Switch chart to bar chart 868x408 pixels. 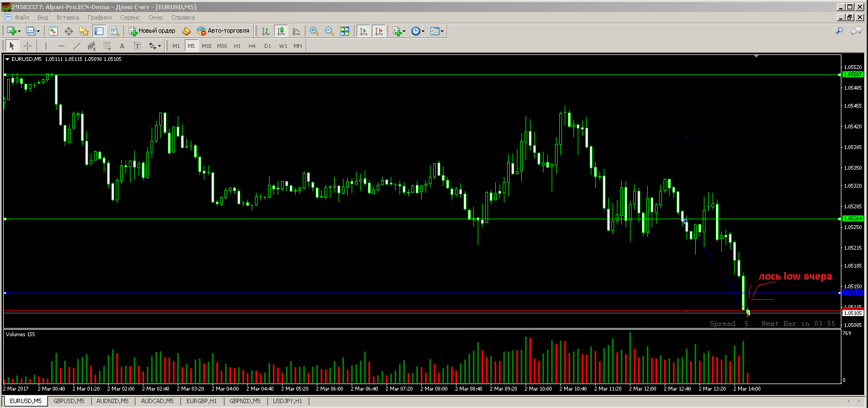(266, 31)
